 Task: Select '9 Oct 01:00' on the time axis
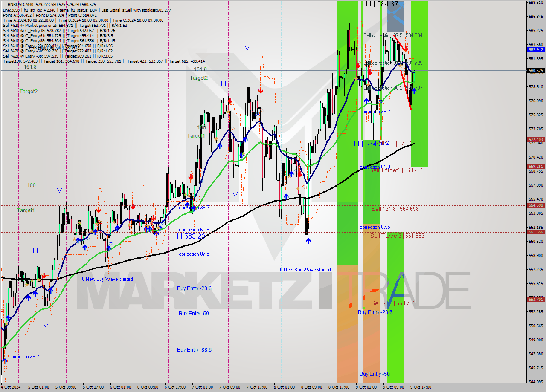(366, 387)
